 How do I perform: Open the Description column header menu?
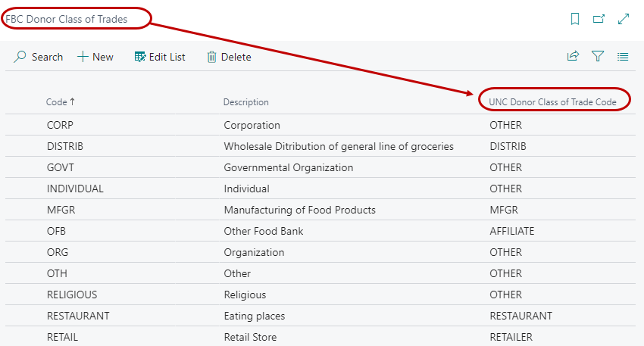click(245, 102)
